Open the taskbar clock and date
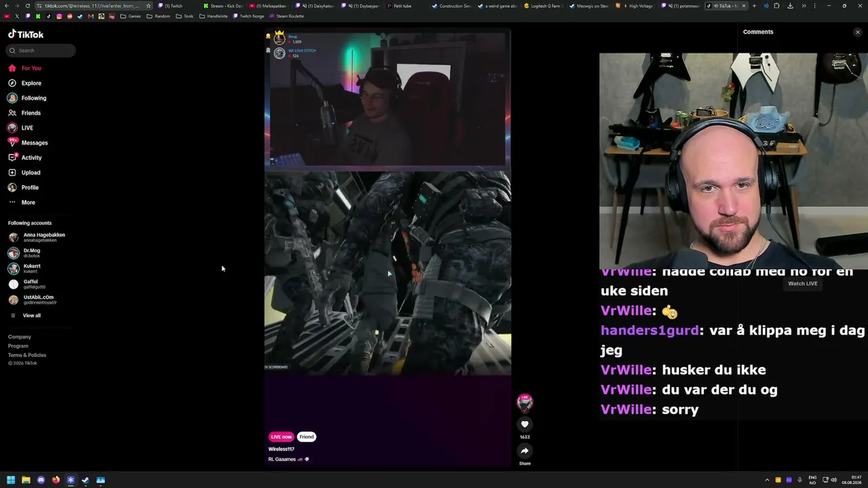Viewport: 868px width, 488px height. 851,481
